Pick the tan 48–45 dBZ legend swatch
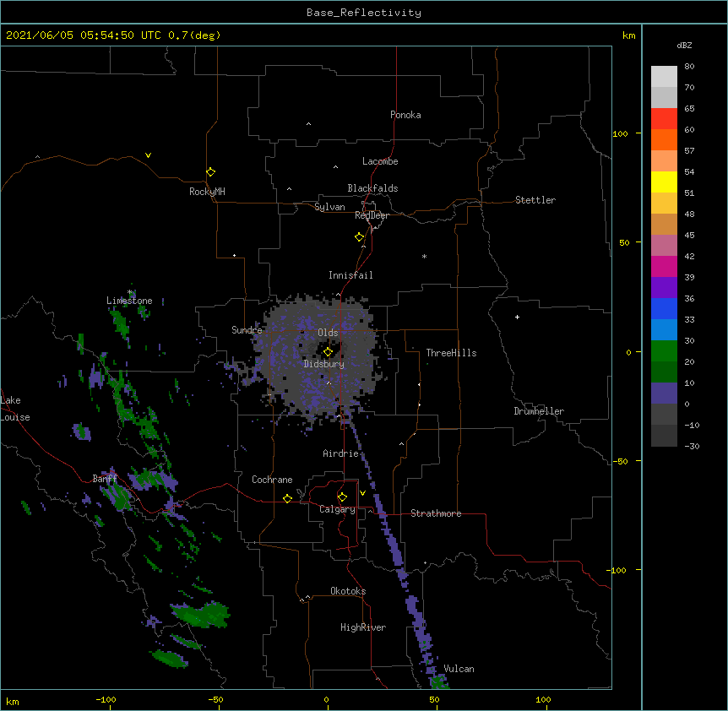This screenshot has width=728, height=711. [x=664, y=224]
